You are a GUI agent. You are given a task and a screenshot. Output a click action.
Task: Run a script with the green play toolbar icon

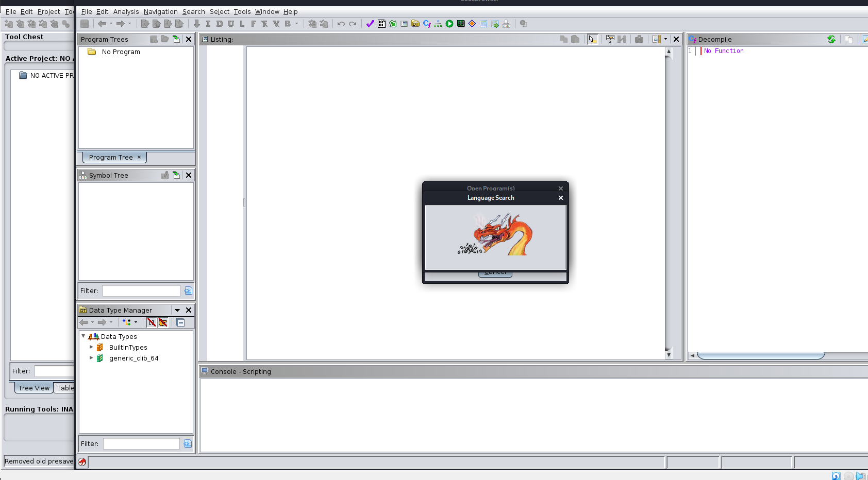[449, 23]
